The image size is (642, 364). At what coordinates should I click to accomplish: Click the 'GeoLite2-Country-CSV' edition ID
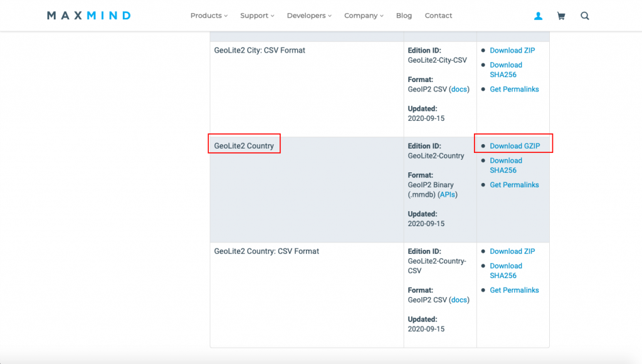(x=437, y=266)
